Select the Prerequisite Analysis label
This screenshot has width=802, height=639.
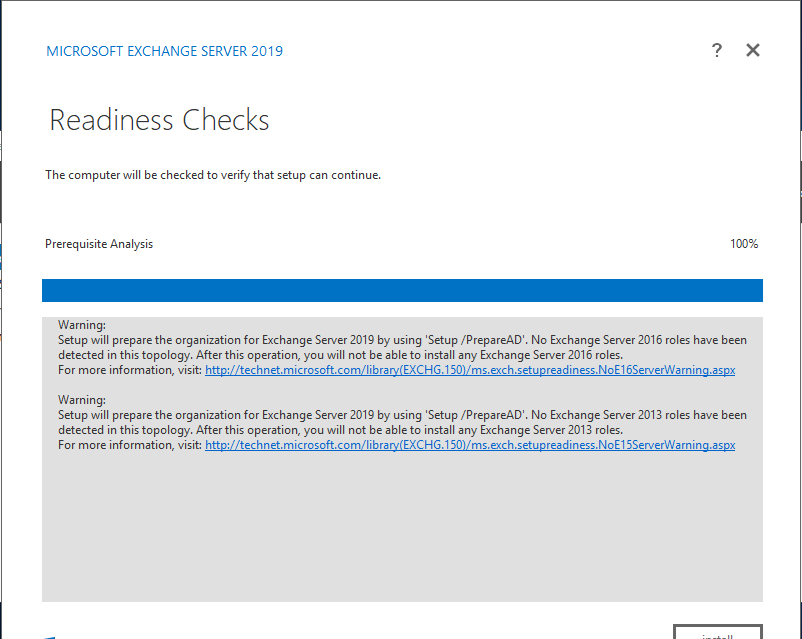[x=99, y=244]
